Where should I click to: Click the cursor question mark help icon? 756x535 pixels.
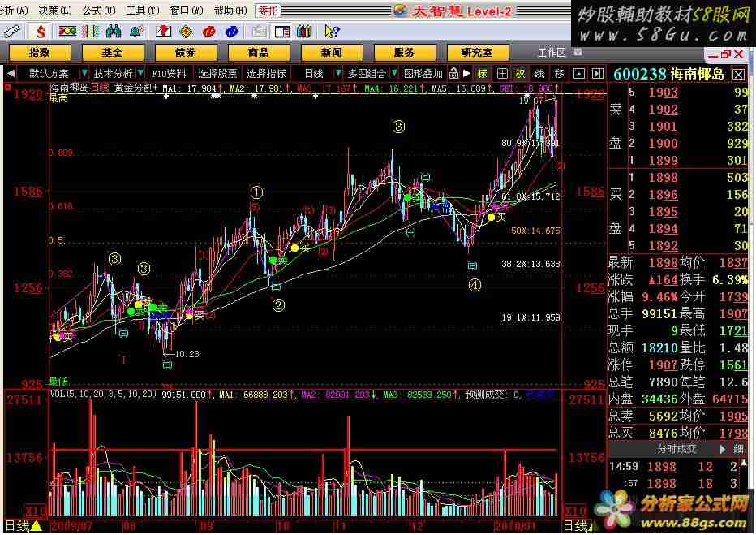coord(332,32)
